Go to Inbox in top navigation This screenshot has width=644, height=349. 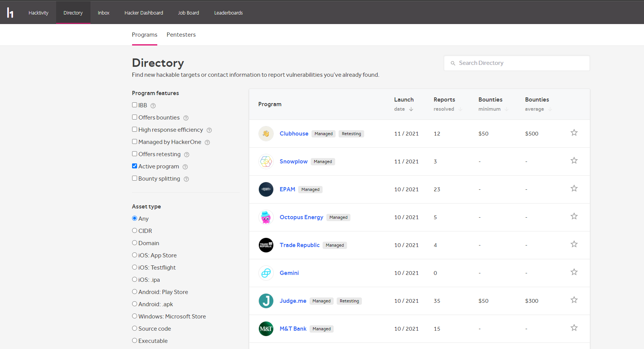tap(103, 13)
